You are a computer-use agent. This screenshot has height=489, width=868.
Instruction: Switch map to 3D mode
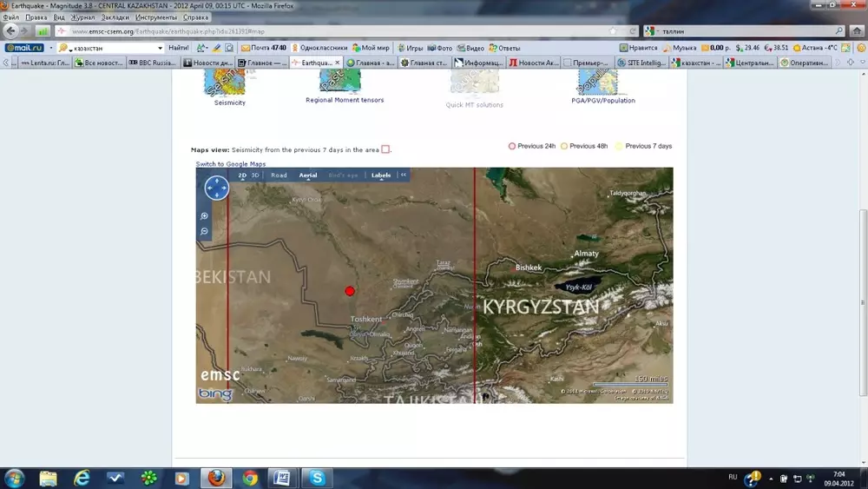[254, 175]
